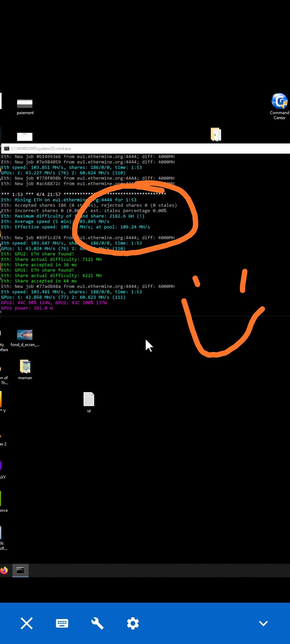Screen dimensions: 290x644
Task: Close the remote session with the X icon
Action: [x=27, y=623]
